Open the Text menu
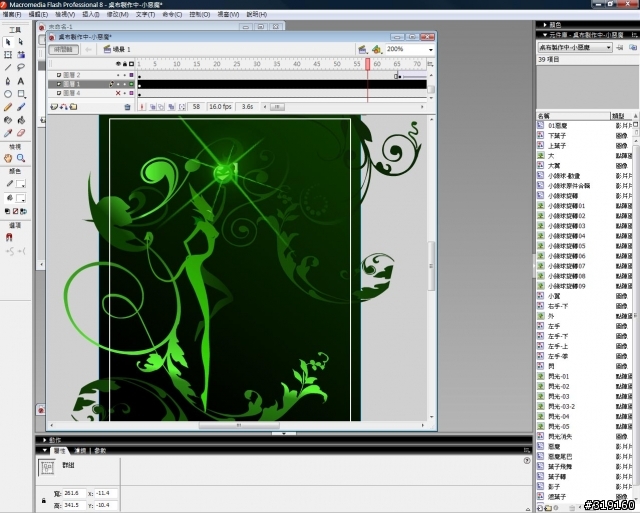Viewport: 640px width, 513px height. point(145,14)
